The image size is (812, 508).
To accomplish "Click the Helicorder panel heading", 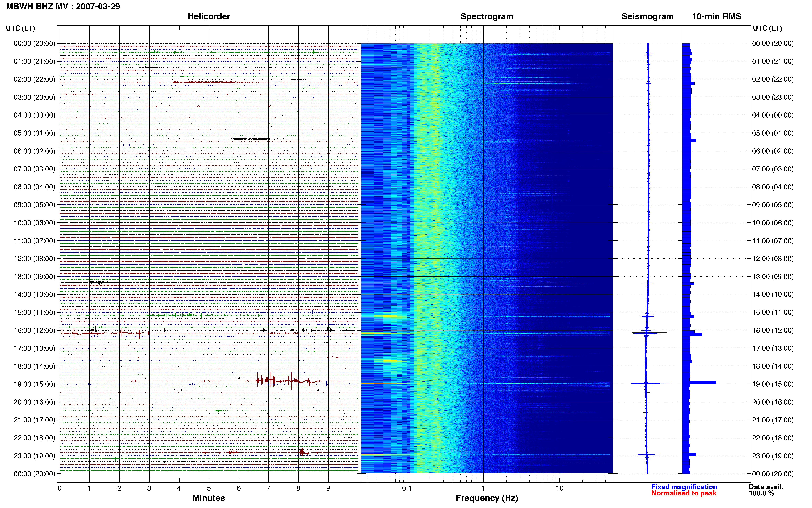I will 208,16.
